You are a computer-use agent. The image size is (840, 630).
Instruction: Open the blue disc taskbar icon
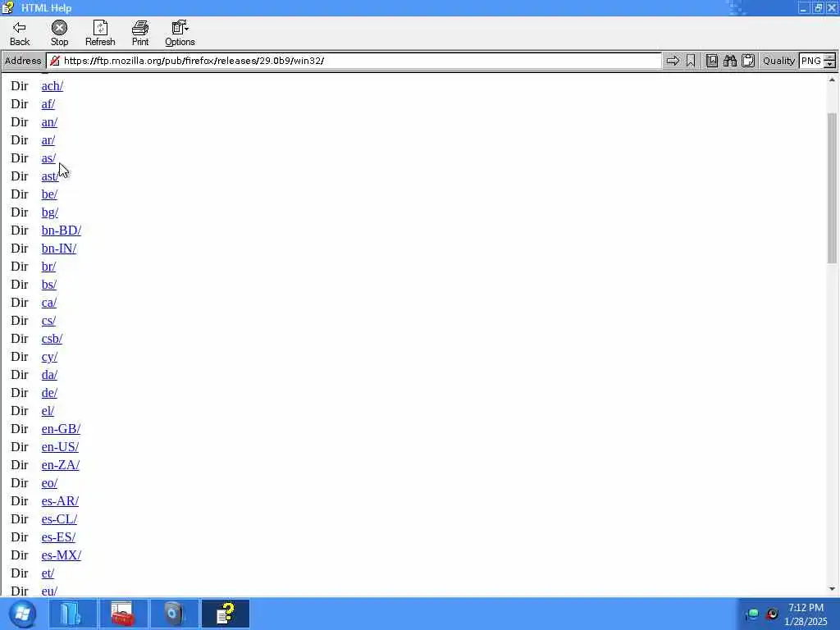[x=174, y=614]
